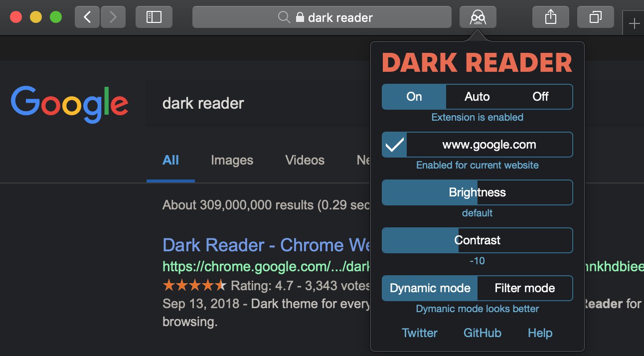Image resolution: width=644 pixels, height=356 pixels.
Task: Click the search magnifier in address bar
Action: [284, 17]
